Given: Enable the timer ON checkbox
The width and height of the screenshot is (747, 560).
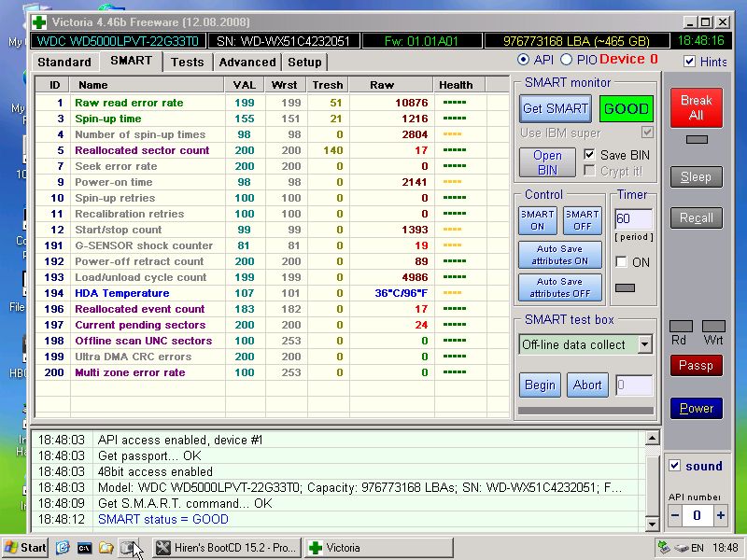Looking at the screenshot, I should point(621,262).
